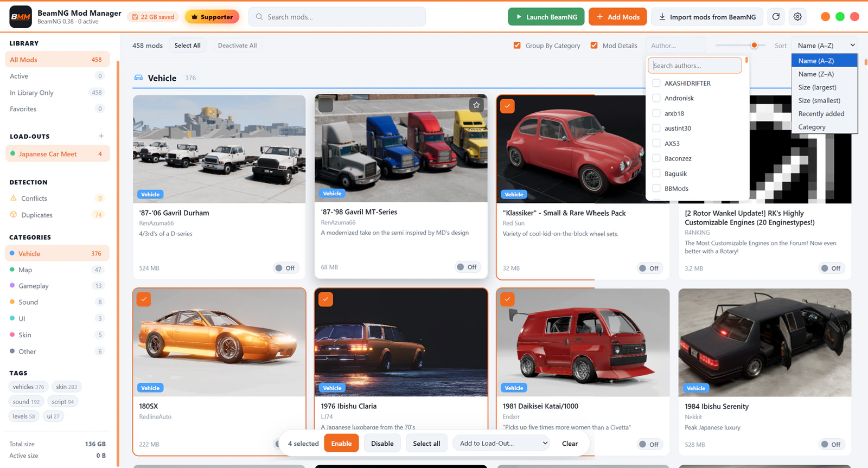Select Name (A–Z) sort option in the list
This screenshot has width=868, height=468.
coord(824,61)
